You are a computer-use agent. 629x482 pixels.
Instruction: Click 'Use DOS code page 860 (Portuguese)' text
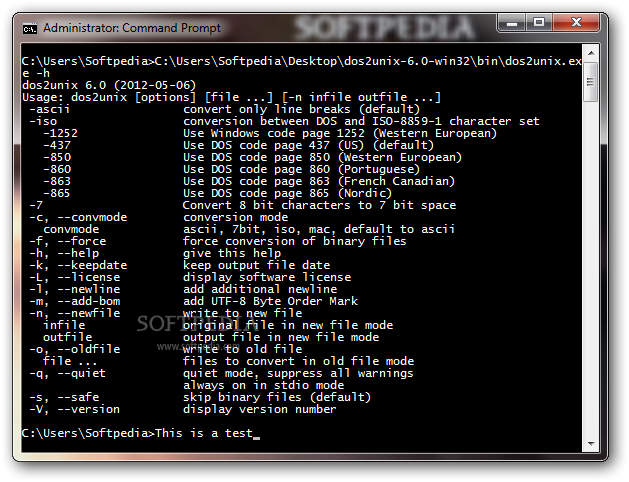click(301, 169)
